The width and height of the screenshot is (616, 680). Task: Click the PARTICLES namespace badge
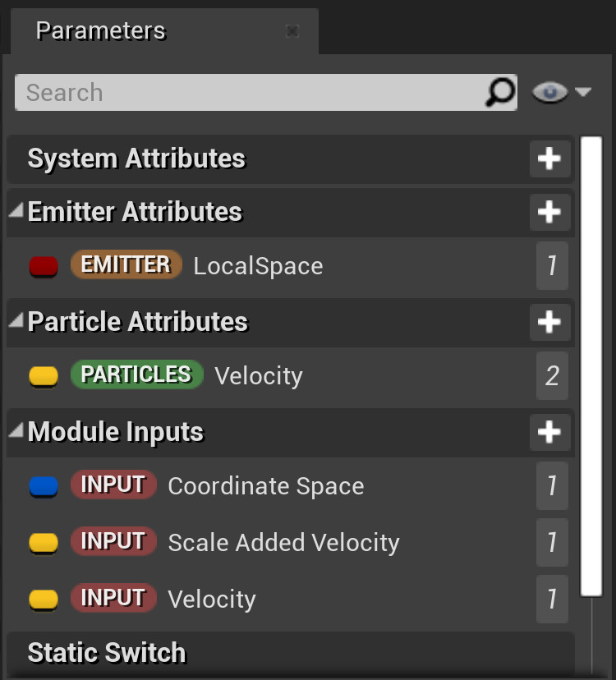tap(136, 374)
